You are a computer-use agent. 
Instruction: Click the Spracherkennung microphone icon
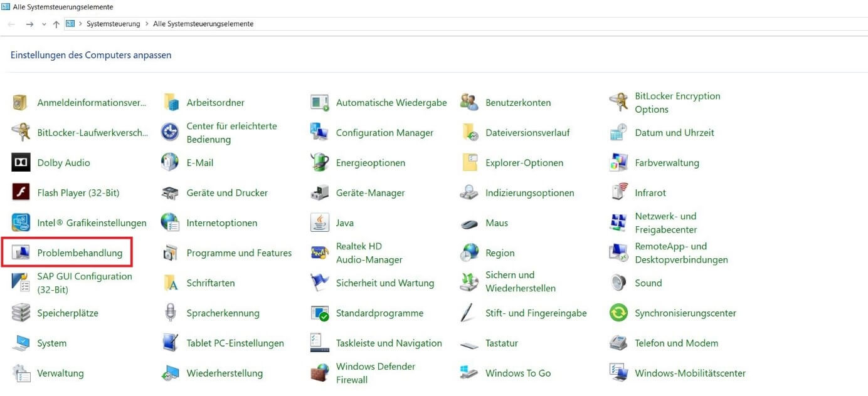point(170,313)
